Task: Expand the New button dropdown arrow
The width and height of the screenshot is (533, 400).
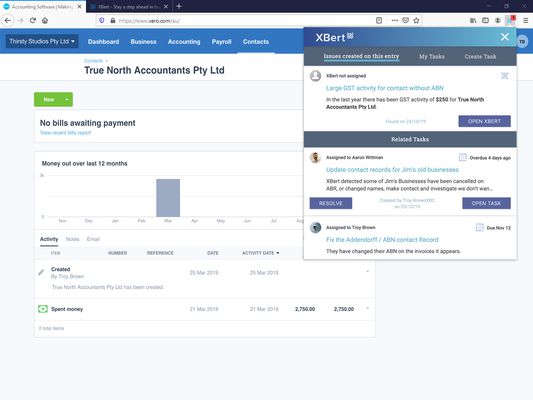Action: point(67,99)
